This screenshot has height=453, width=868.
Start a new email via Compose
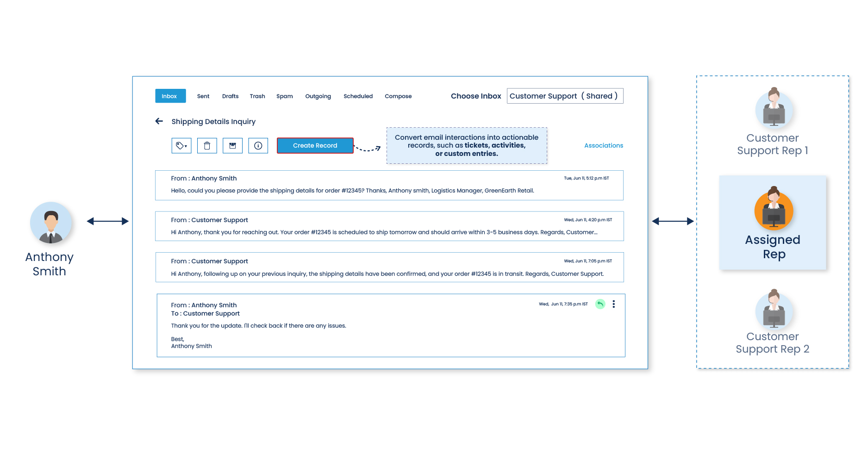pyautogui.click(x=398, y=96)
